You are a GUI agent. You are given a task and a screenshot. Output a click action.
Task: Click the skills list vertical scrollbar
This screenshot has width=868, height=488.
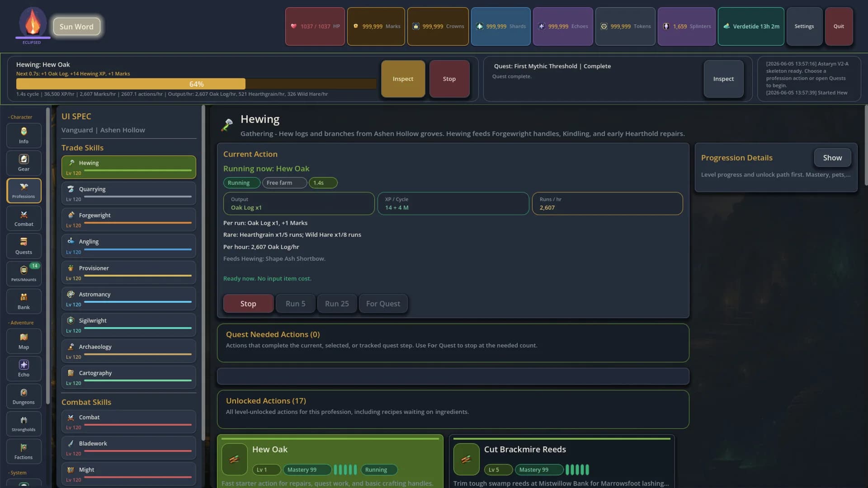pos(203,272)
